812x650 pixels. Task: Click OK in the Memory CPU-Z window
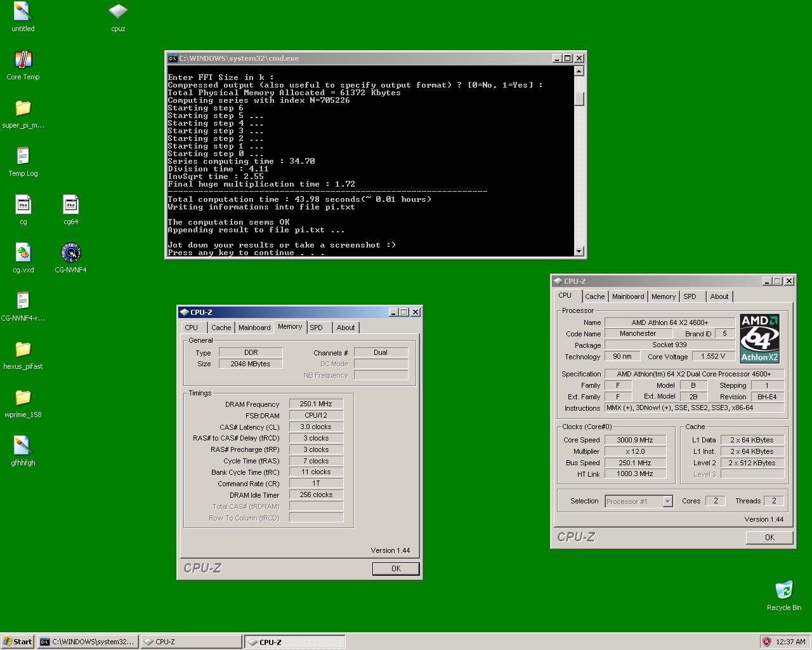(x=396, y=569)
